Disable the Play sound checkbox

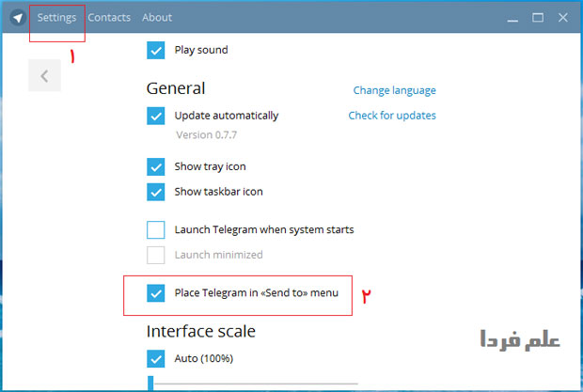coord(156,50)
